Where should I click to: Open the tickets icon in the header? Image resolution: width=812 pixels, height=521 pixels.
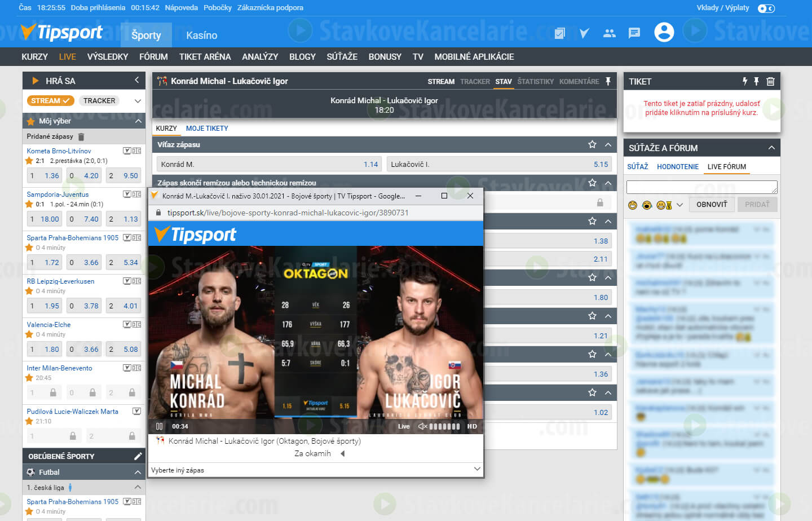click(559, 33)
